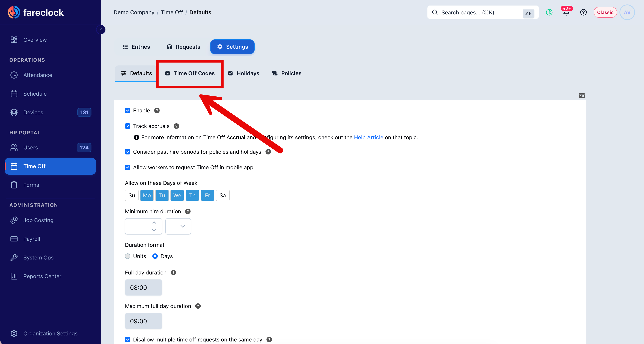Open the card view icon above form
The height and width of the screenshot is (344, 644).
point(582,96)
